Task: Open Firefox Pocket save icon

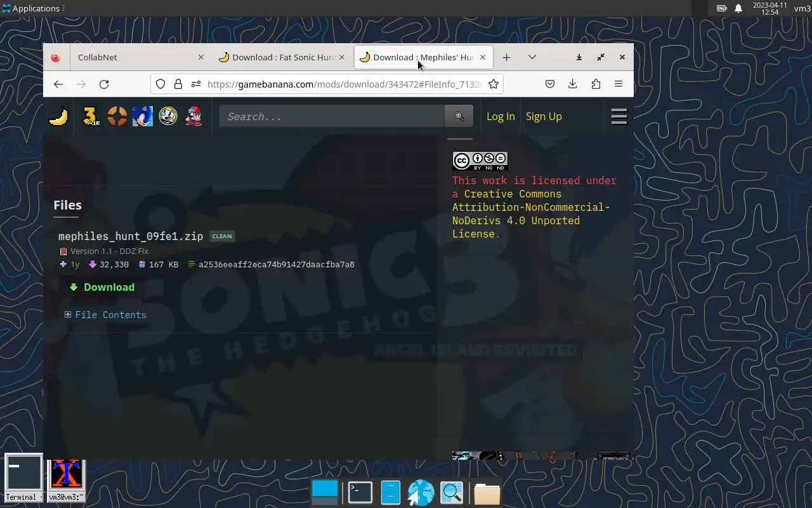Action: coord(550,84)
